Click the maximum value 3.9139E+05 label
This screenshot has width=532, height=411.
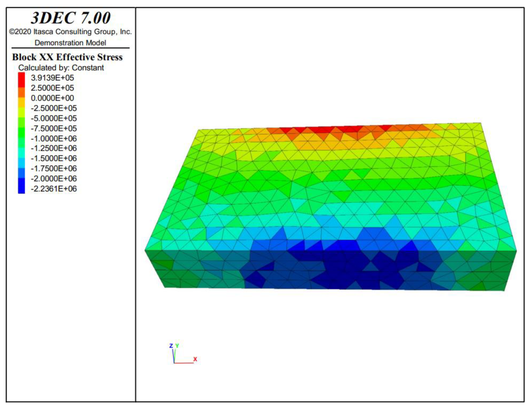tap(52, 78)
